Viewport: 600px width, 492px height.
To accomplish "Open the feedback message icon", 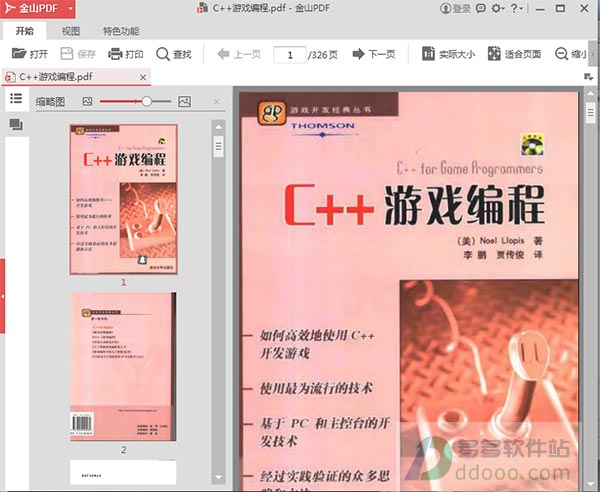I will [x=481, y=8].
